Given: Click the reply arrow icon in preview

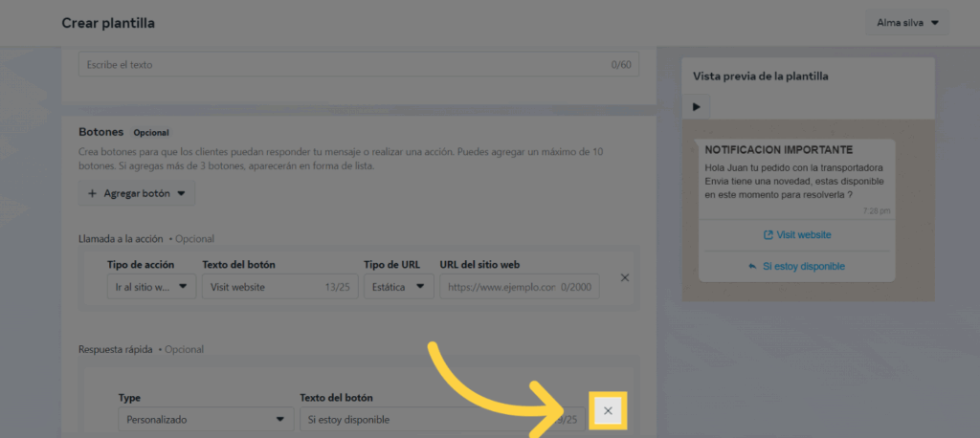Looking at the screenshot, I should coord(752,267).
